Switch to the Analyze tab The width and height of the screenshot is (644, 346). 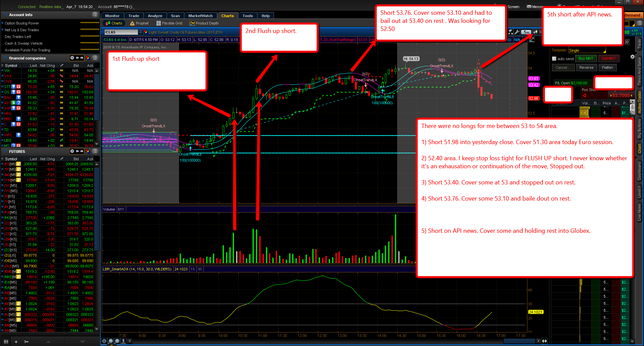pyautogui.click(x=155, y=16)
